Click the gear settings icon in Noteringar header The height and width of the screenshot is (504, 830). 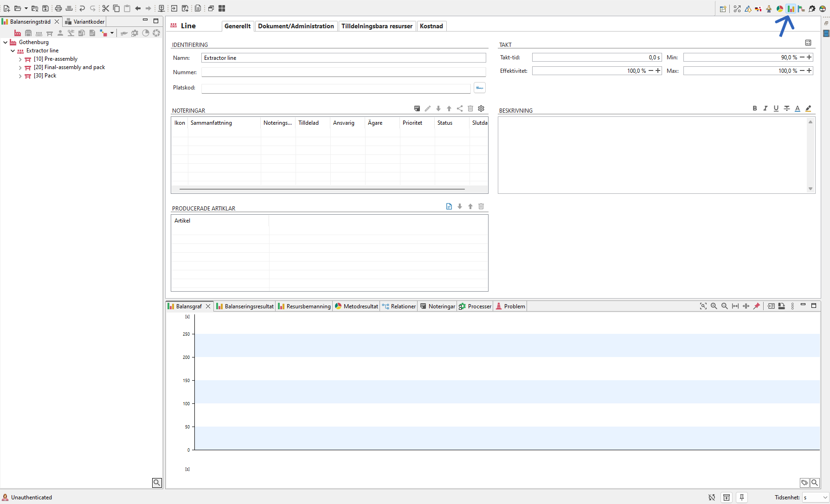point(481,108)
